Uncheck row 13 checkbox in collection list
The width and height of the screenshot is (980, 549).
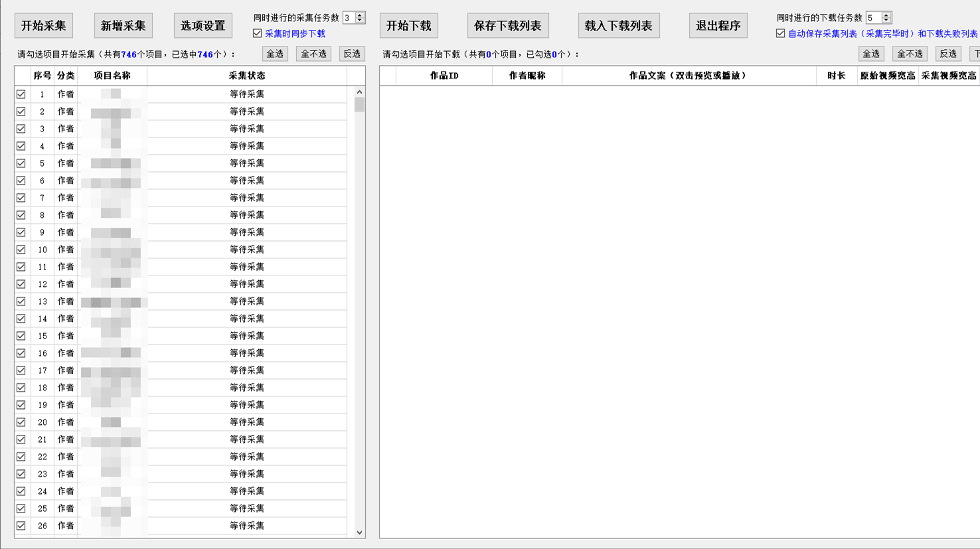tap(21, 301)
